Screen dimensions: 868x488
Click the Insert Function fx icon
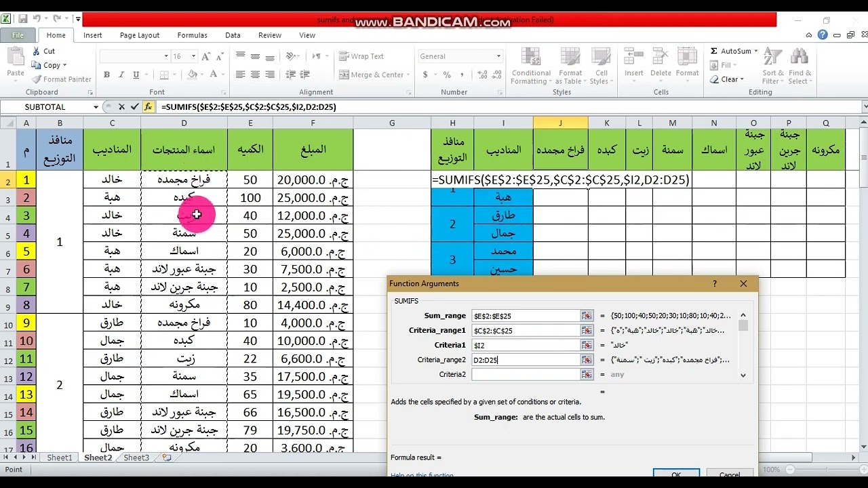point(148,106)
